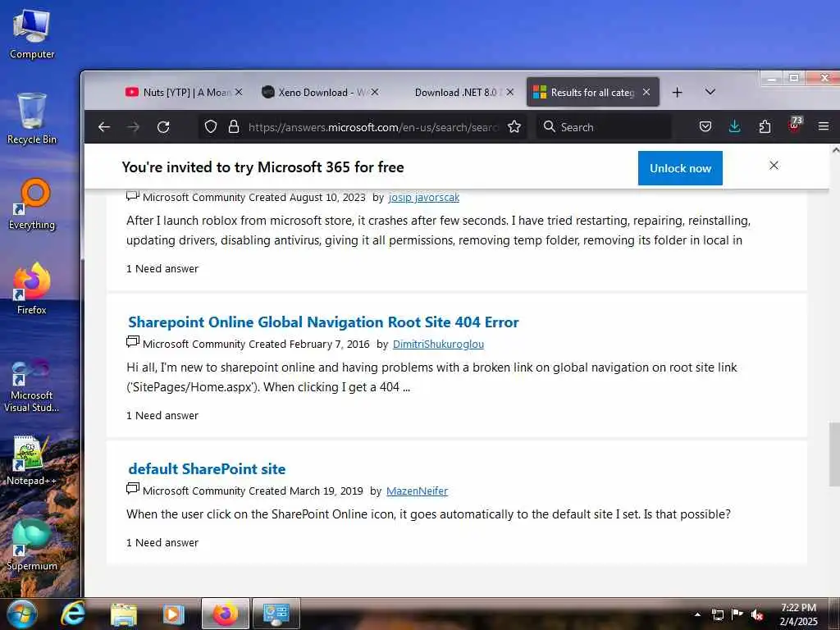Click the red extension badge showing 73
This screenshot has height=630, width=840.
point(794,126)
